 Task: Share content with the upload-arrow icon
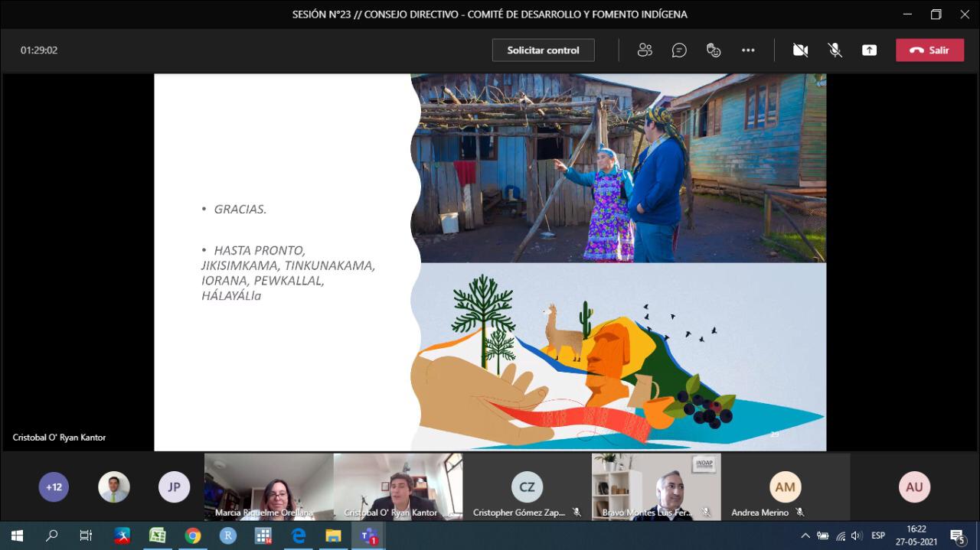tap(869, 50)
